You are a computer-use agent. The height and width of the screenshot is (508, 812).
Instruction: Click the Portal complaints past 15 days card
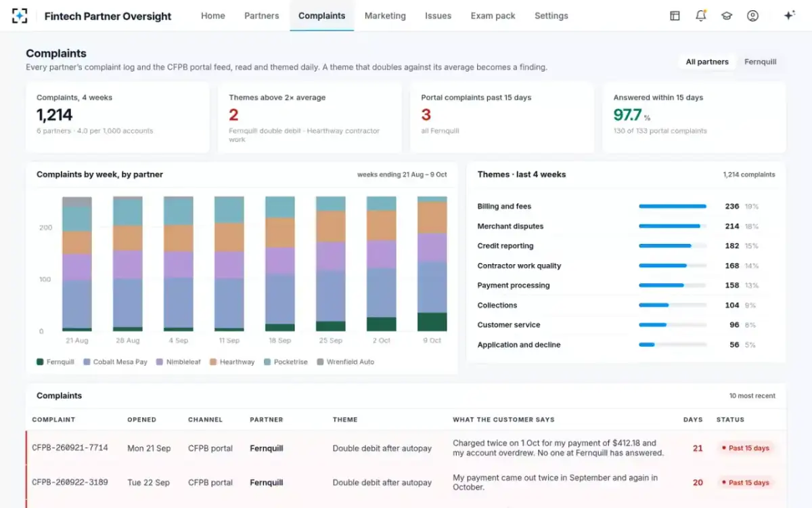502,117
